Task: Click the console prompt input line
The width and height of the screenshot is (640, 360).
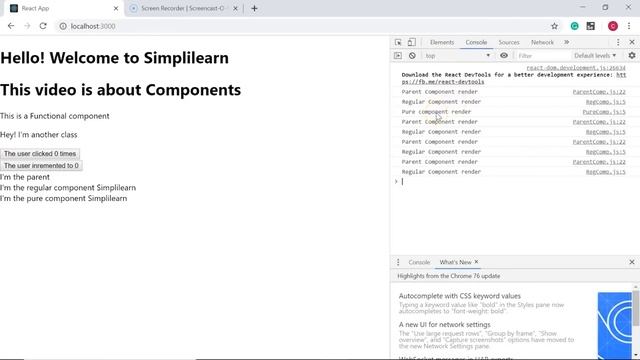Action: (514, 182)
